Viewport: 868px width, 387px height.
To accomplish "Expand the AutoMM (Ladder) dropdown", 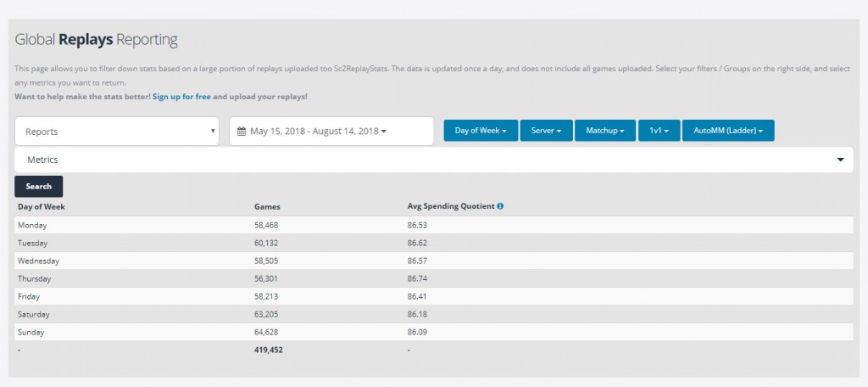I will click(727, 131).
